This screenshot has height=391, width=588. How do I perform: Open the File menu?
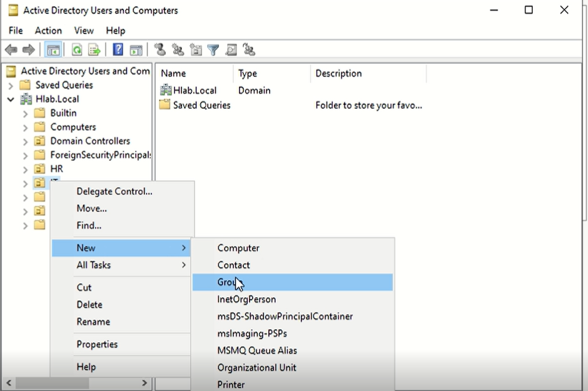coord(16,31)
